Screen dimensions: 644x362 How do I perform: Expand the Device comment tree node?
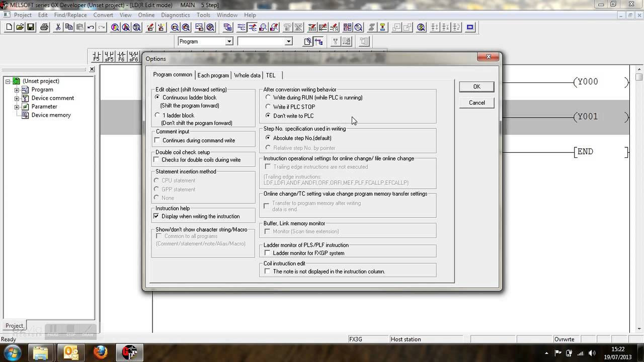(x=17, y=98)
